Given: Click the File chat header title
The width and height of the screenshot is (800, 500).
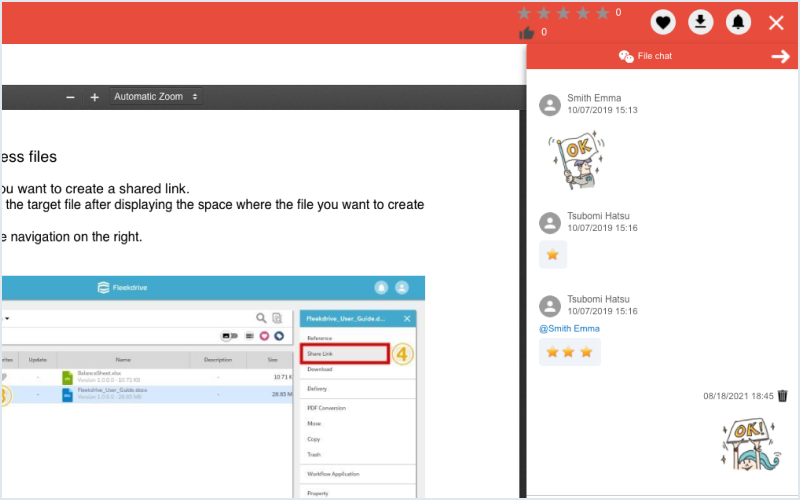Looking at the screenshot, I should coord(655,56).
